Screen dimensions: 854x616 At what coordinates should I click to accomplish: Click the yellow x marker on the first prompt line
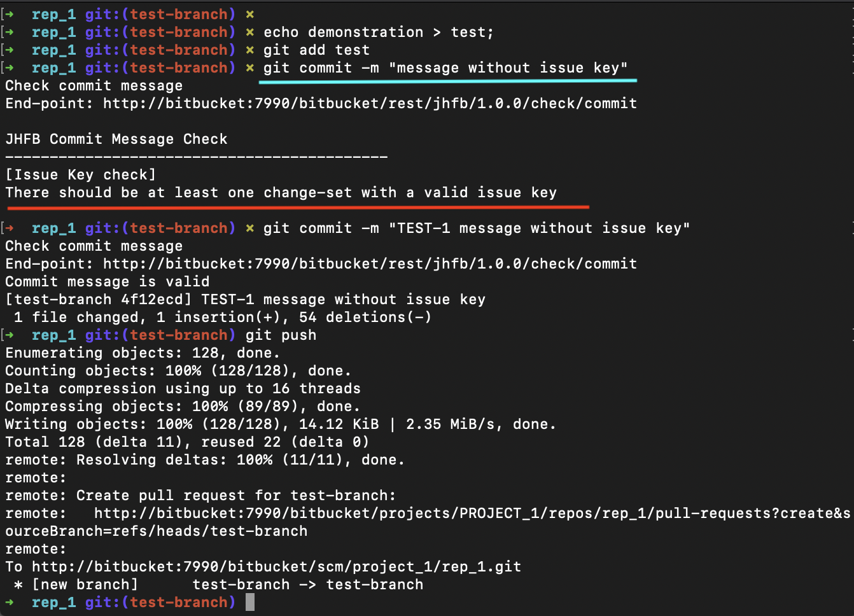coord(250,14)
